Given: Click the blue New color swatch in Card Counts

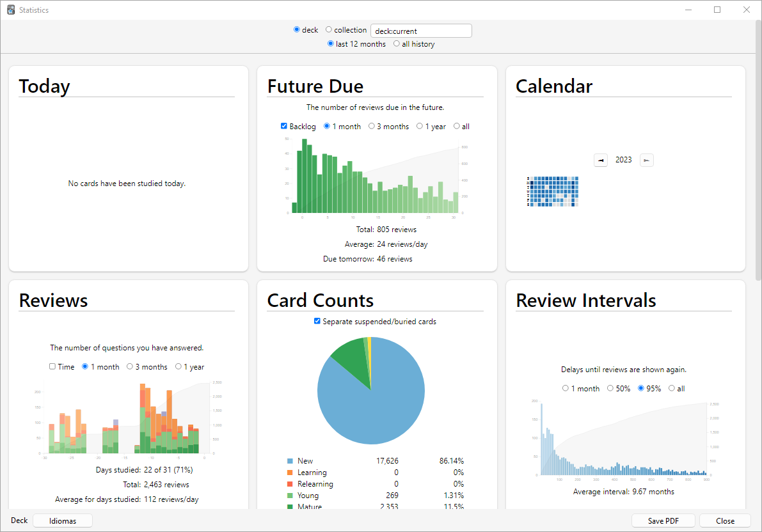Looking at the screenshot, I should 289,460.
